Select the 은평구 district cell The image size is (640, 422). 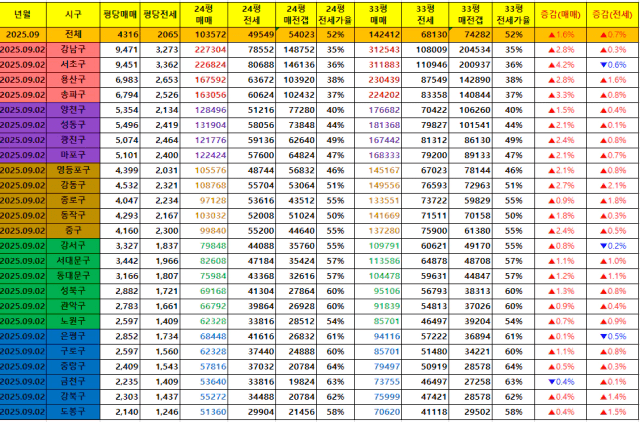73,337
